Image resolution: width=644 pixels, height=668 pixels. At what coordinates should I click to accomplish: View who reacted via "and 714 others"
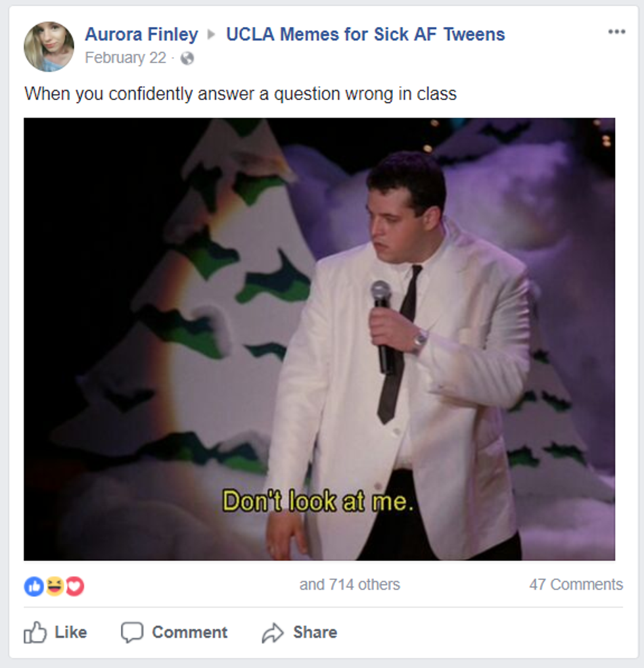(350, 584)
